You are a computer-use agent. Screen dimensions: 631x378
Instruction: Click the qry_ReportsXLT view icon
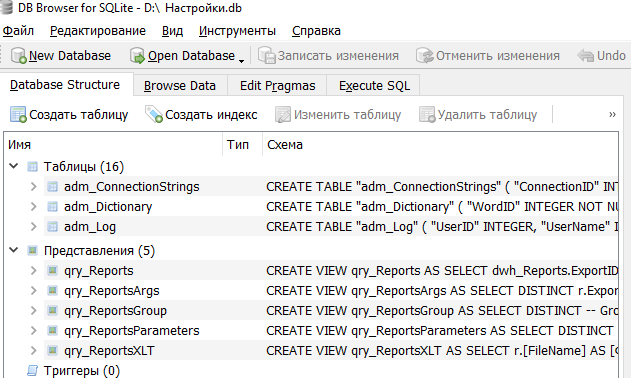52,350
